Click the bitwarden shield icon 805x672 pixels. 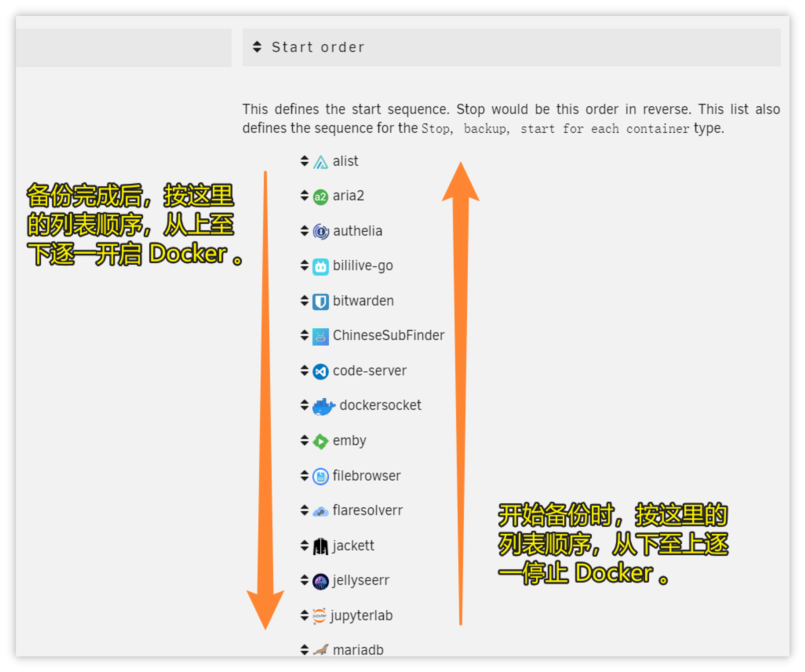320,302
